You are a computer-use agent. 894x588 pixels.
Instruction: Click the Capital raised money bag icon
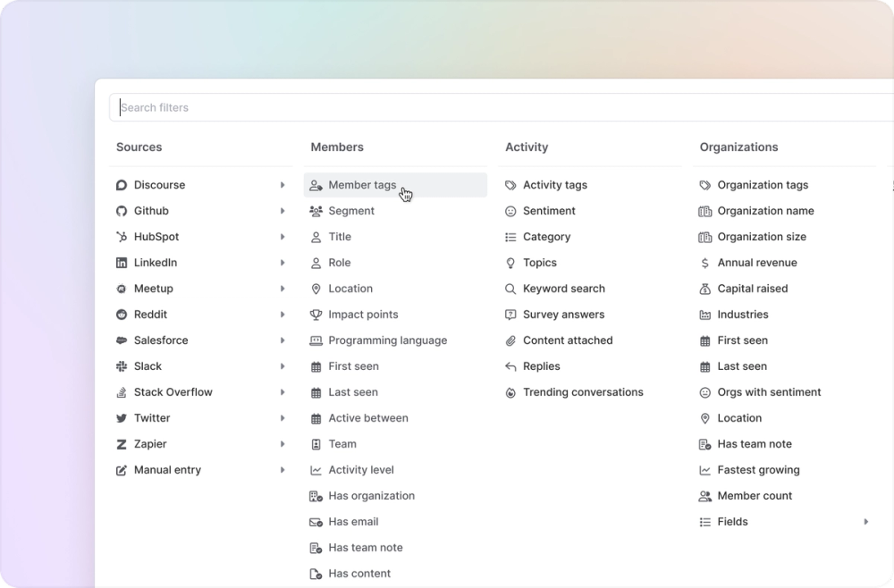705,289
